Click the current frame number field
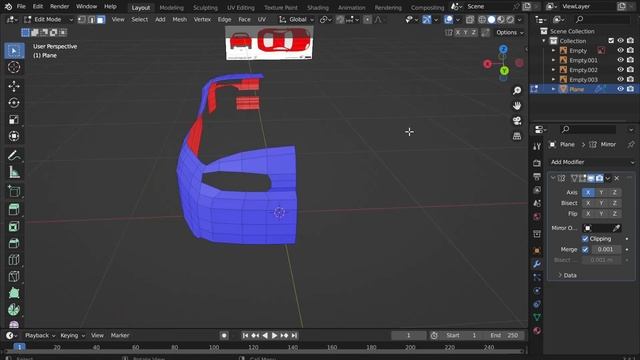This screenshot has height=360, width=640. pos(408,335)
